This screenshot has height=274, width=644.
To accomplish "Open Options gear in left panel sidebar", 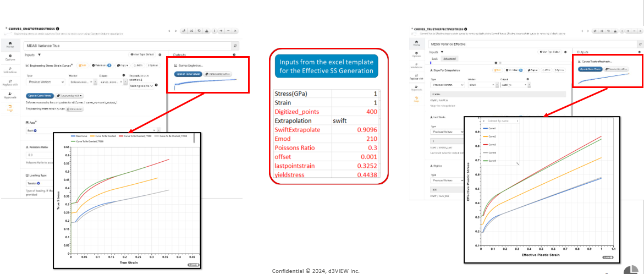I will (x=10, y=57).
